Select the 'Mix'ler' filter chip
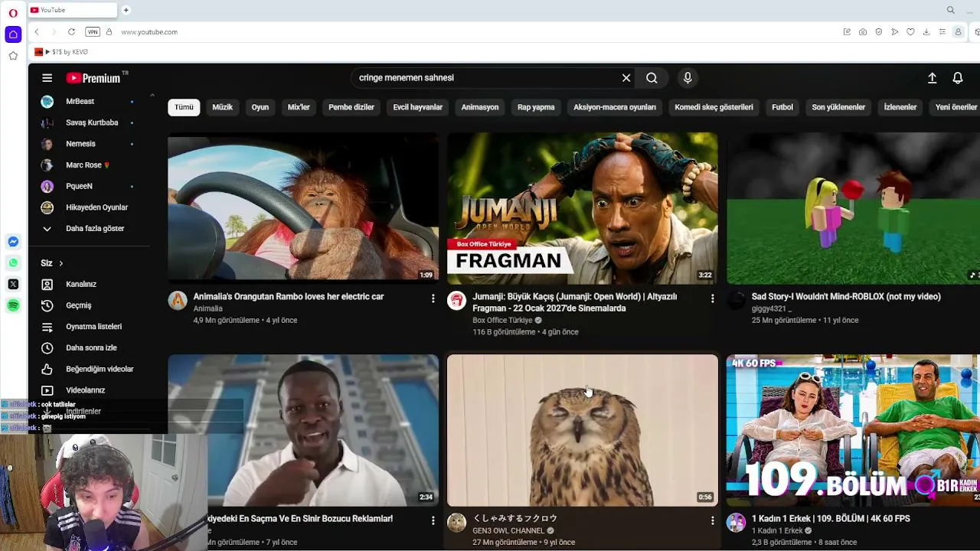Screen dimensions: 980x551 click(x=299, y=107)
